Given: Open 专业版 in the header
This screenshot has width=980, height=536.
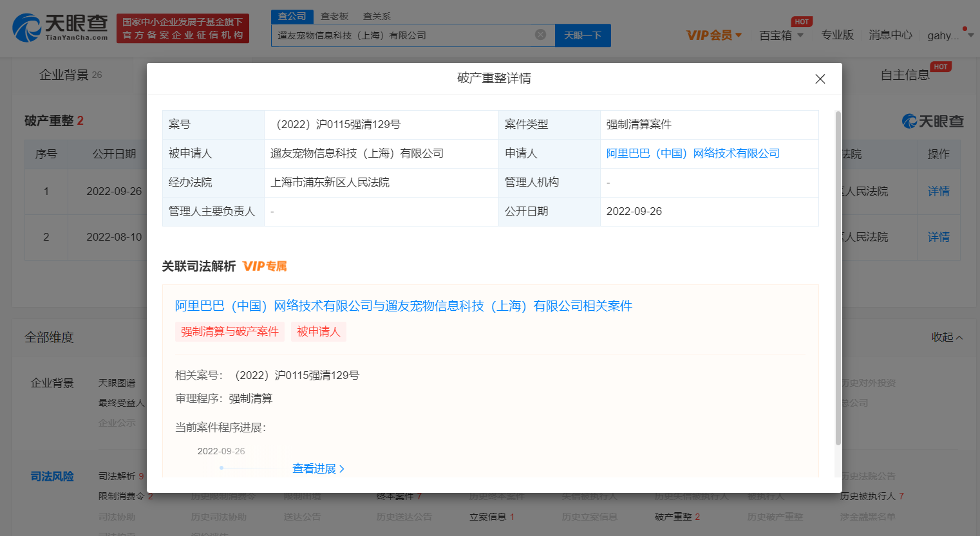Looking at the screenshot, I should click(837, 35).
